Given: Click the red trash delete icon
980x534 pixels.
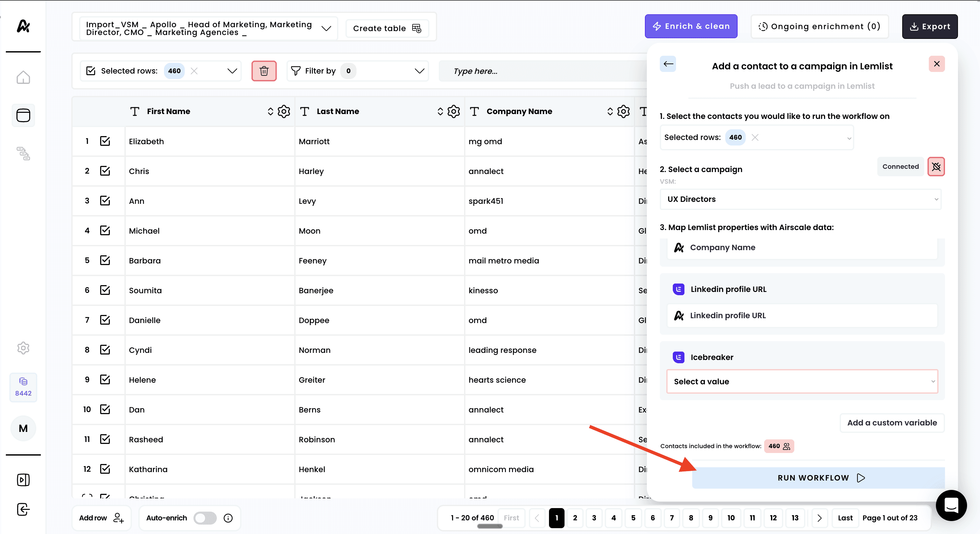Looking at the screenshot, I should pyautogui.click(x=264, y=71).
